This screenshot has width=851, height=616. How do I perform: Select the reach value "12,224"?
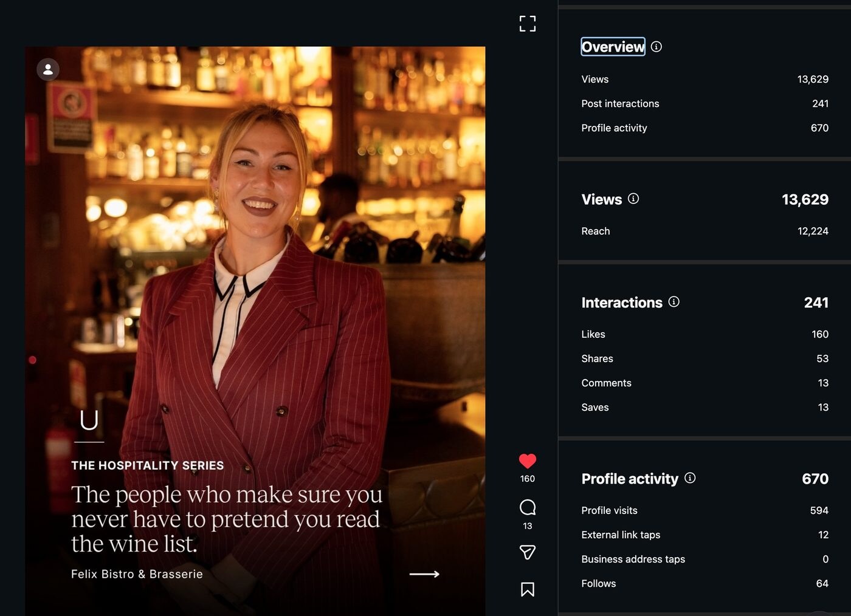pos(813,231)
